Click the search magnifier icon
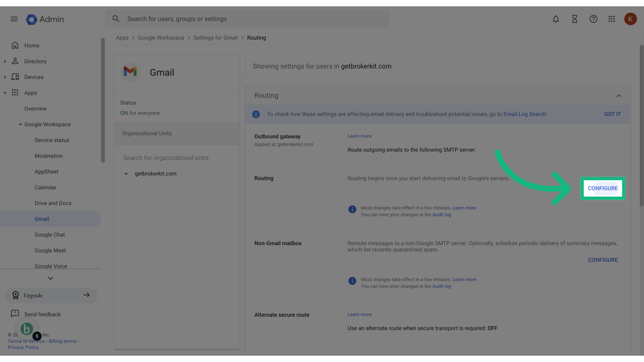The image size is (644, 362). (x=116, y=19)
